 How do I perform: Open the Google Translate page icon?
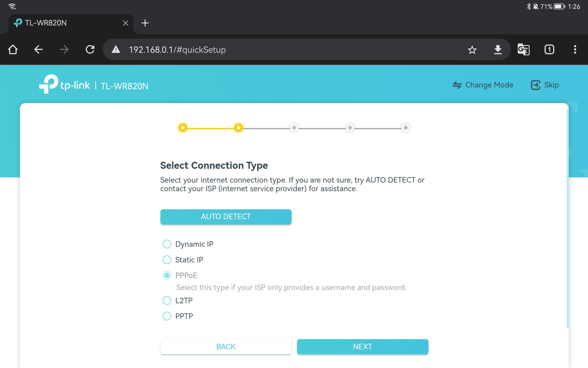pos(523,49)
